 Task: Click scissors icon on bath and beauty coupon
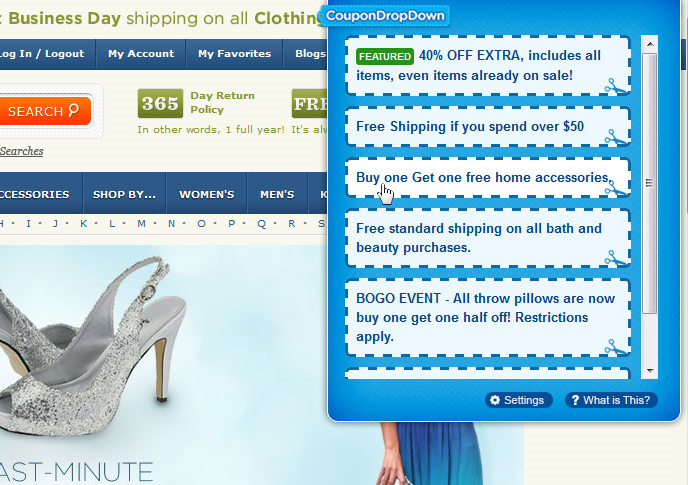(x=616, y=258)
